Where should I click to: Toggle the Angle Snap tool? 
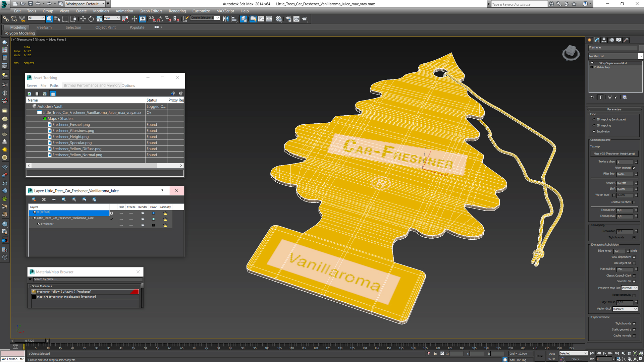tap(160, 19)
